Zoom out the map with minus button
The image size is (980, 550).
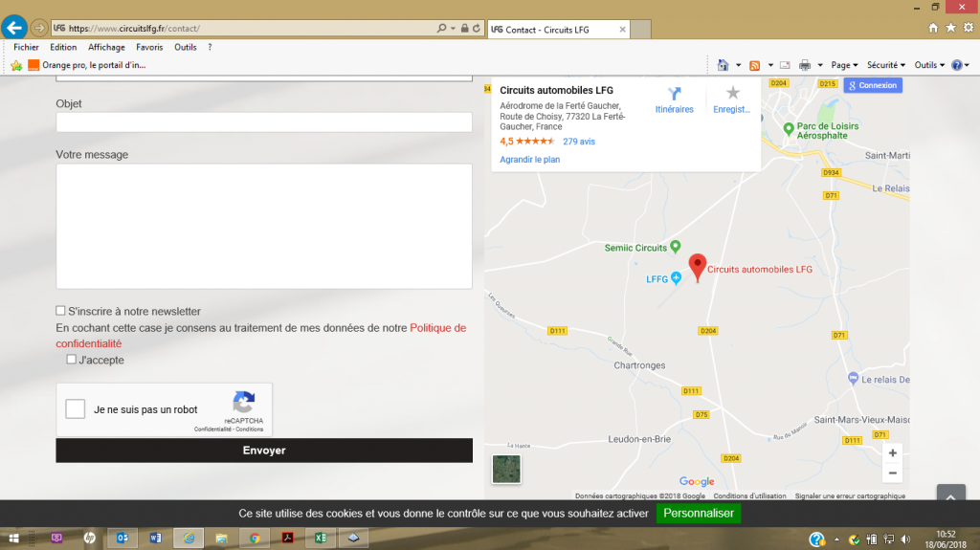click(893, 473)
